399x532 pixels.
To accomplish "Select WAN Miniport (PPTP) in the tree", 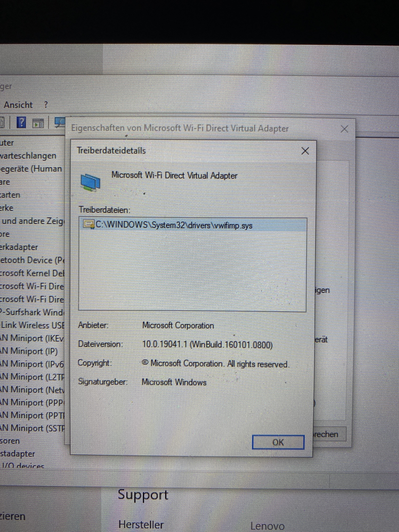I will coord(32,415).
